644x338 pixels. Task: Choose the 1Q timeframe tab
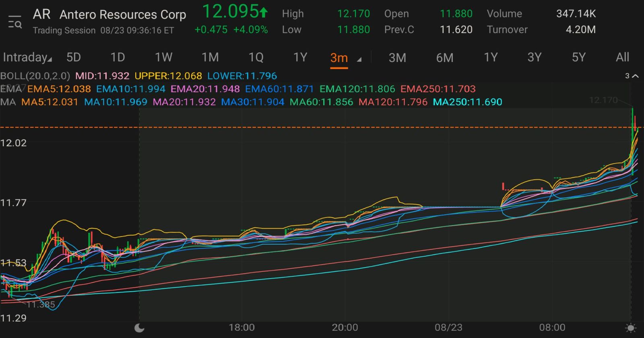tap(256, 57)
